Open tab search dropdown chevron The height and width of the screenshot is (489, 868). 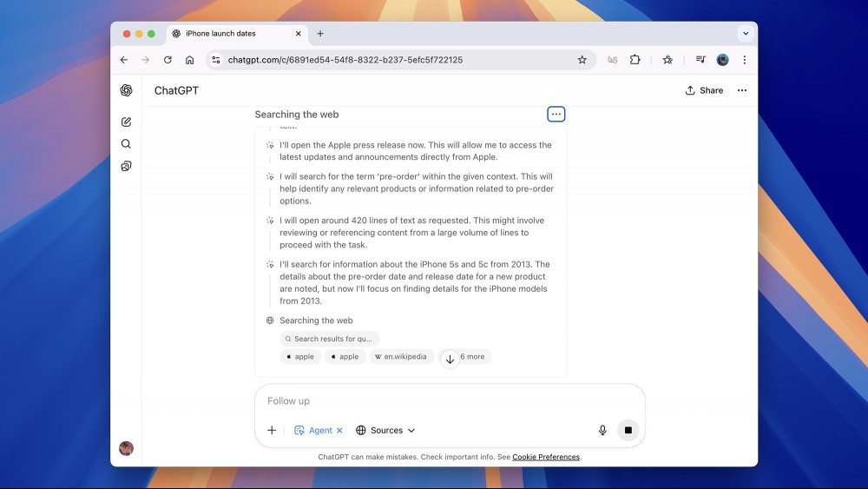tap(746, 33)
